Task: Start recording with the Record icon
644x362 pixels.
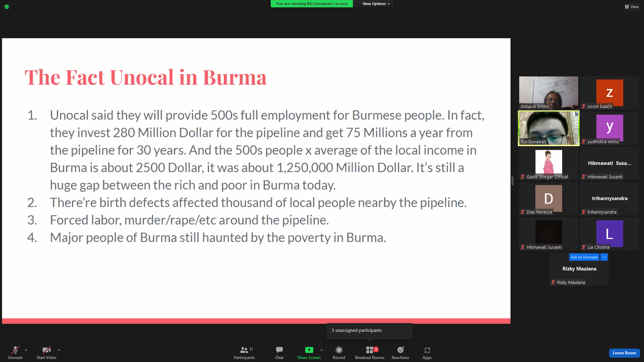Action: pyautogui.click(x=339, y=350)
